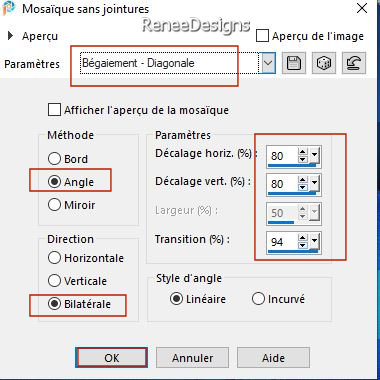The image size is (380, 380).
Task: Enable Aperçu de l'image checkbox
Action: click(x=263, y=36)
